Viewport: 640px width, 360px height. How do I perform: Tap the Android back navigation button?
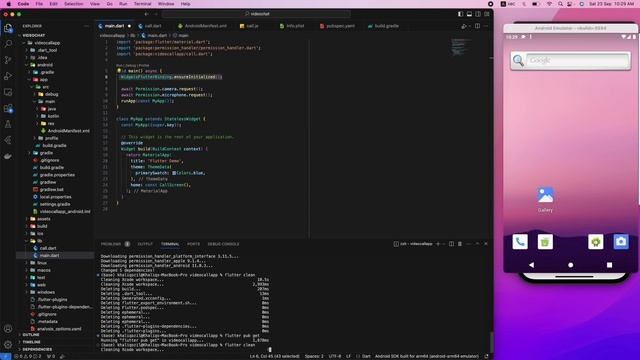click(x=531, y=265)
